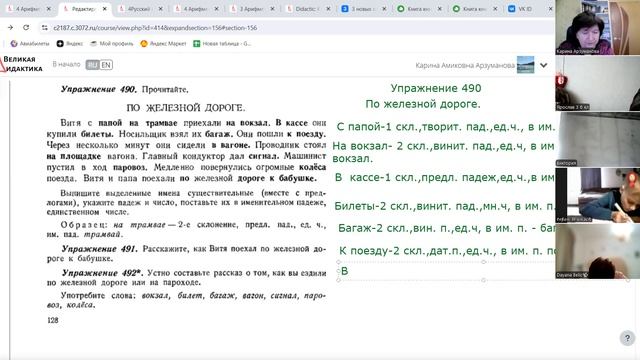The width and height of the screenshot is (640, 360).
Task: Click the Упражнение 491 heading in textbook
Action: 100,249
